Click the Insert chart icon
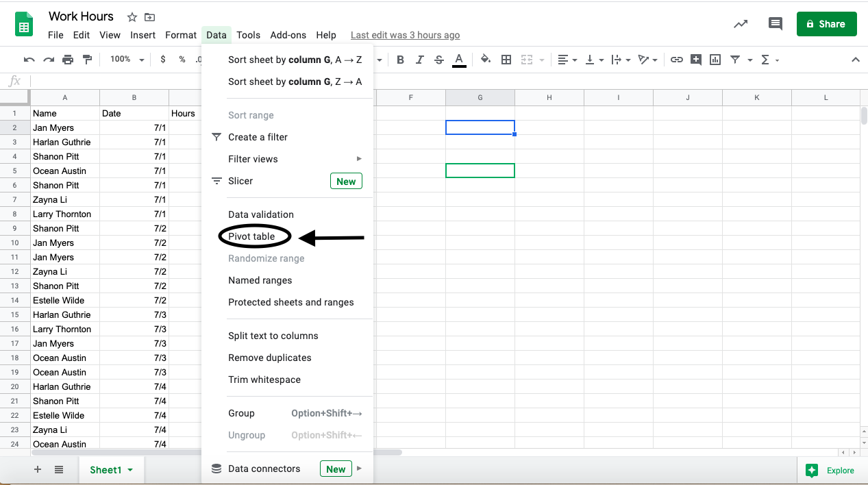This screenshot has width=868, height=485. [x=715, y=60]
